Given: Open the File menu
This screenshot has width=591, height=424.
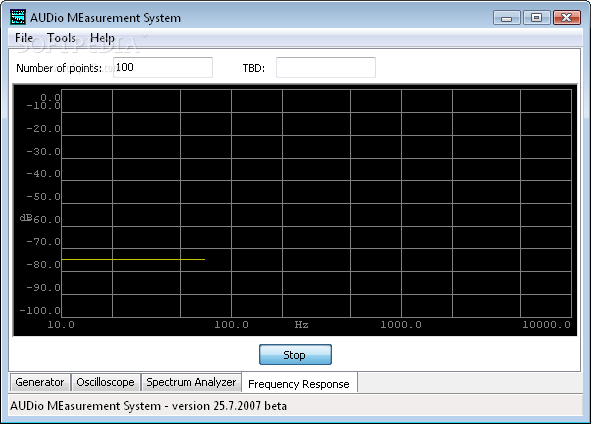Looking at the screenshot, I should [x=24, y=38].
